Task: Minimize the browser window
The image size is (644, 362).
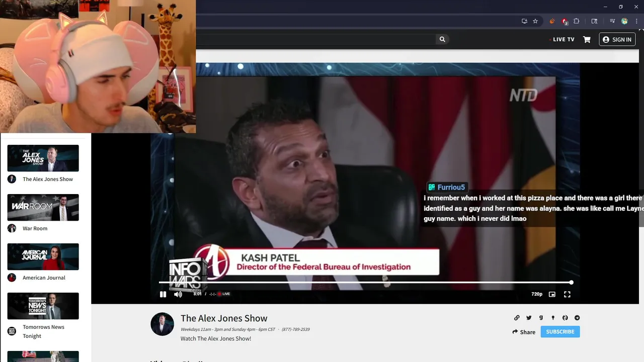Action: tap(605, 7)
